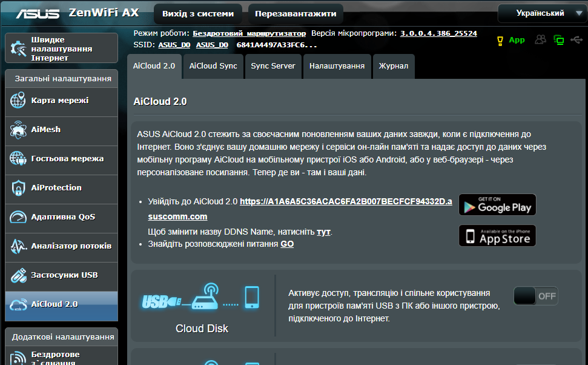Click the Загальні налаштування section header

62,79
